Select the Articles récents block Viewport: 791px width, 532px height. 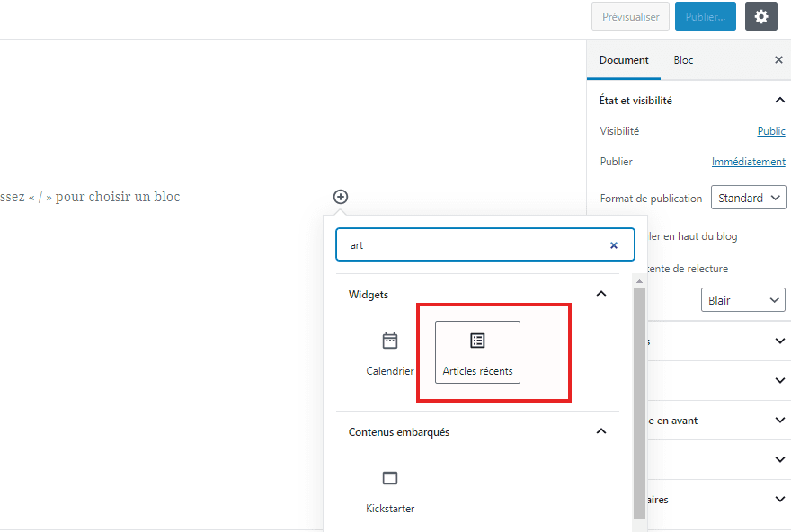pyautogui.click(x=477, y=352)
